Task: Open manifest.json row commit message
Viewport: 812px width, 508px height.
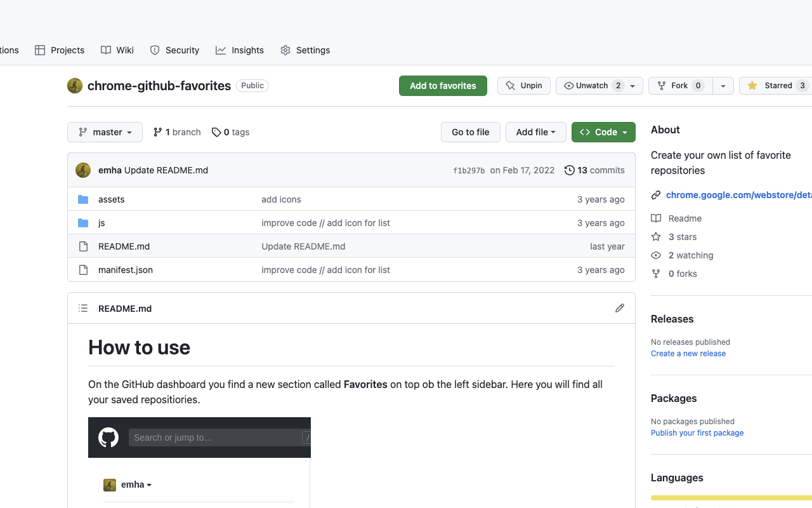Action: coord(325,270)
